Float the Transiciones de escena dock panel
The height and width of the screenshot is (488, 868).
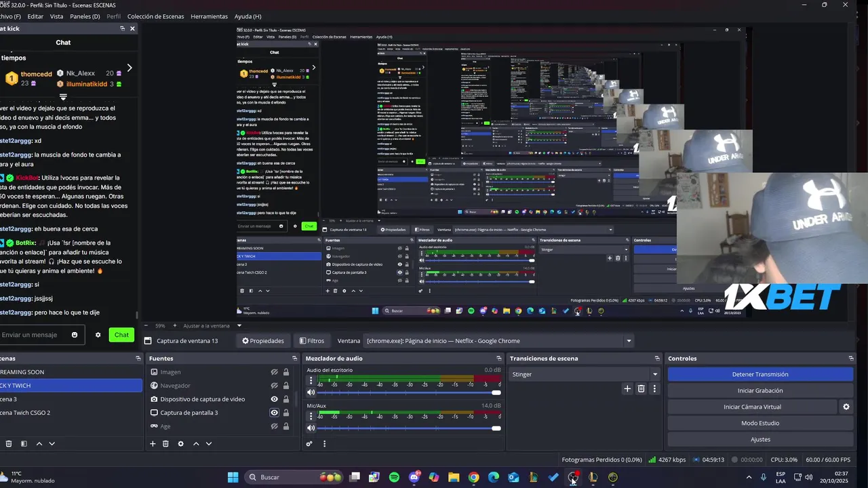tap(656, 359)
